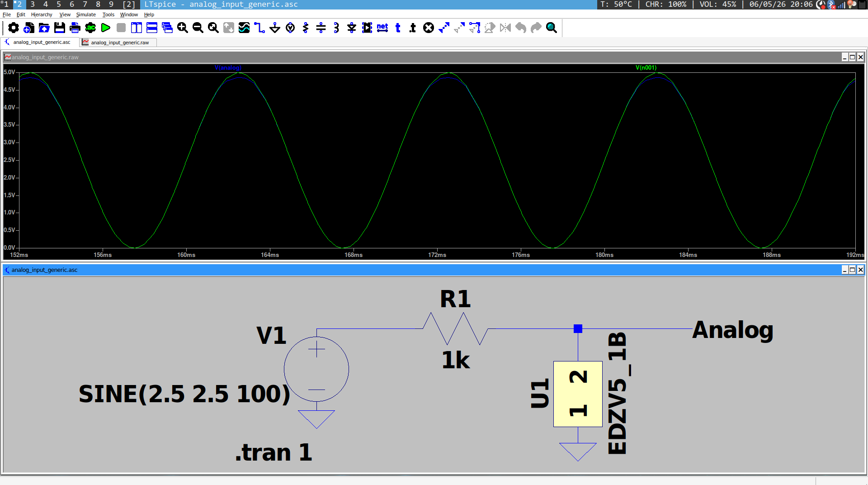Cascade the windows
This screenshot has width=868, height=485.
click(167, 28)
